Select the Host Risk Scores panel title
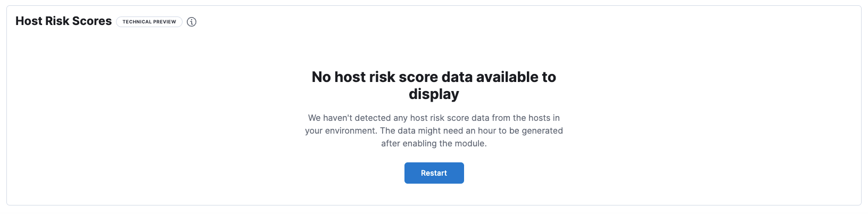The width and height of the screenshot is (868, 214). pos(63,21)
